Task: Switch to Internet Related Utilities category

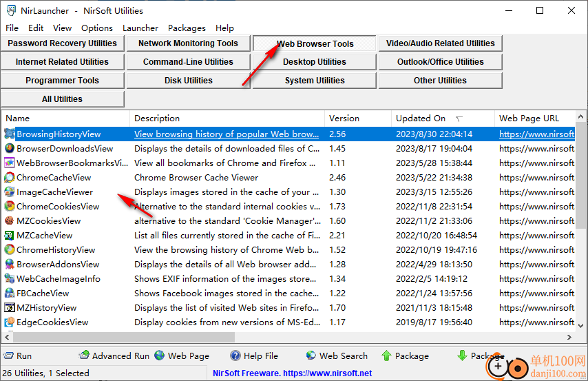Action: tap(62, 62)
